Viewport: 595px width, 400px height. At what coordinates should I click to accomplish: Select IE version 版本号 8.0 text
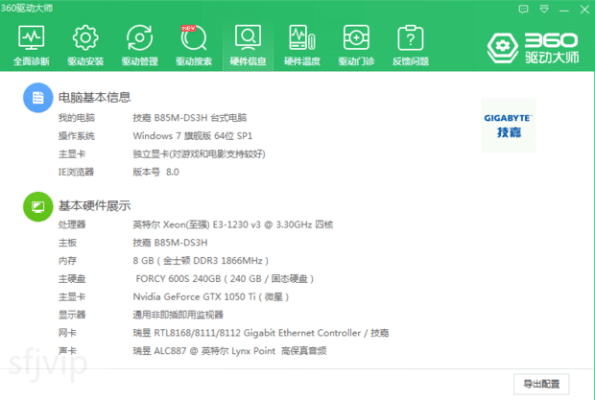point(156,172)
